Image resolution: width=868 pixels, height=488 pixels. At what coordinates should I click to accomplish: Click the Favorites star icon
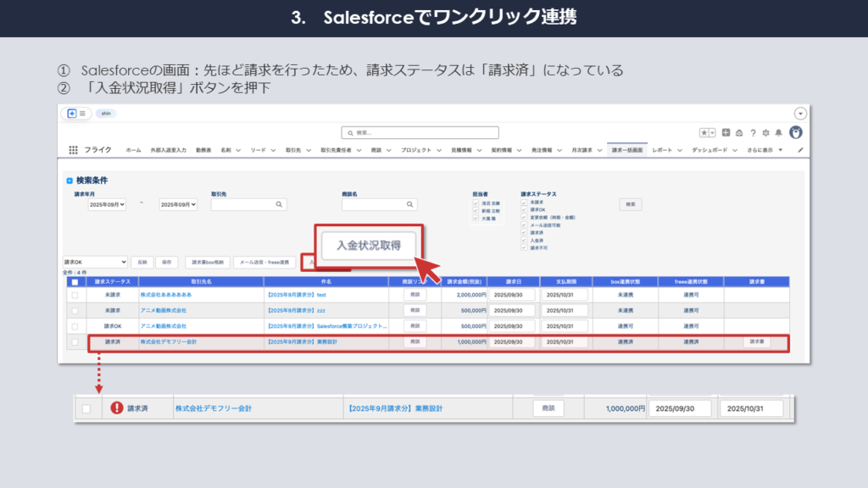pos(704,133)
